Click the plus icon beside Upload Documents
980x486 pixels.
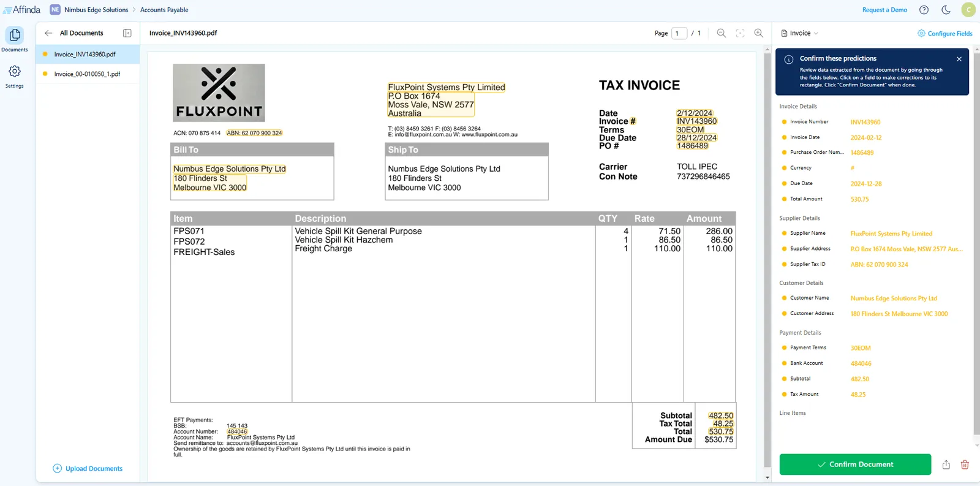pos(57,468)
